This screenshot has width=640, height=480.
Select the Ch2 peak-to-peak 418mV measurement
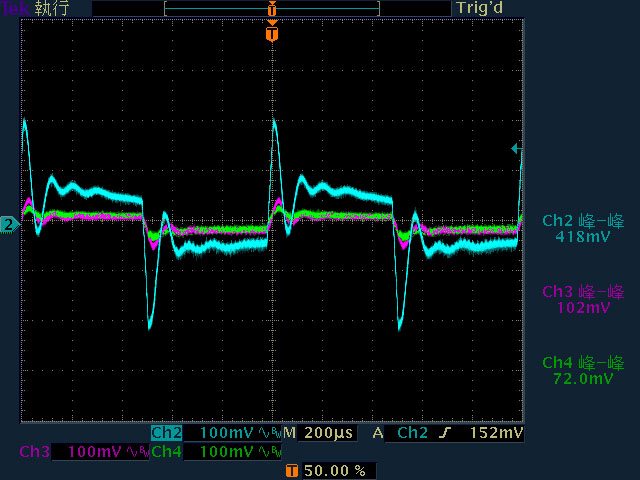(582, 228)
